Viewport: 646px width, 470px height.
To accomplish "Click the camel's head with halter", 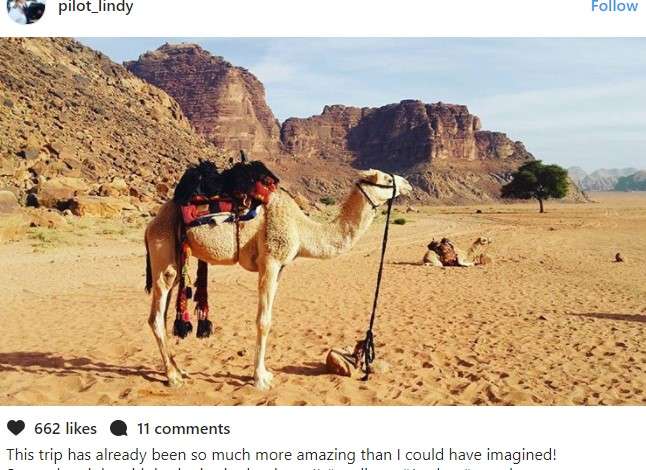I will pos(383,187).
